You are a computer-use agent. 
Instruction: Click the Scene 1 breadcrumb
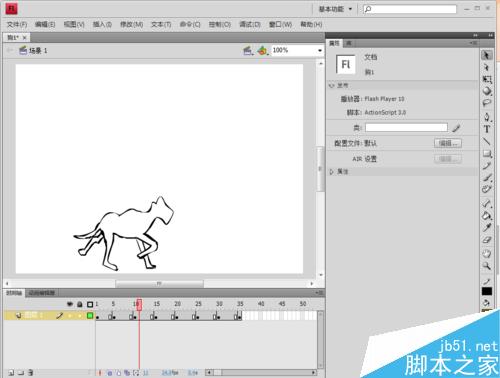click(38, 51)
